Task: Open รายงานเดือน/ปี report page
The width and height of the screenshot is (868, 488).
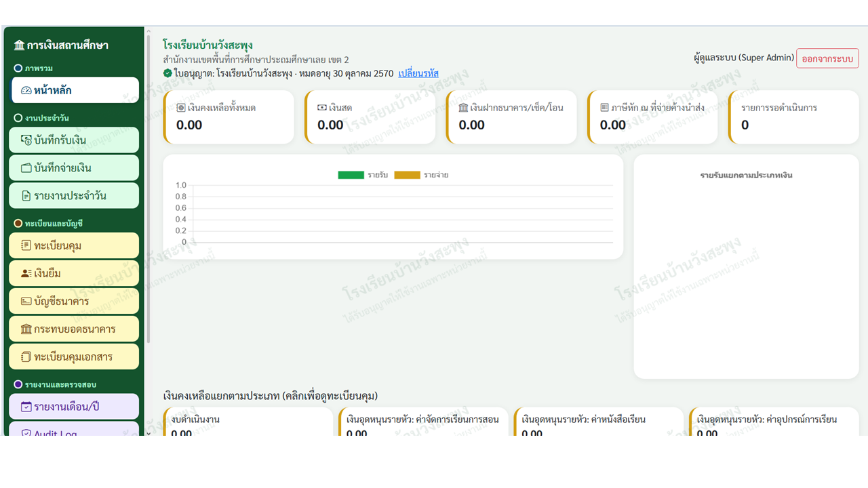Action: [x=74, y=407]
